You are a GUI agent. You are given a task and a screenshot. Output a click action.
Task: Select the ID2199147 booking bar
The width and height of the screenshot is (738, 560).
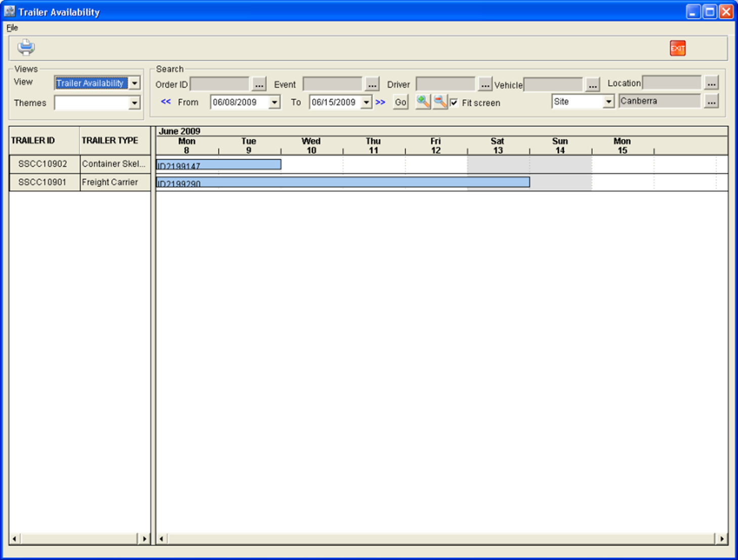[x=219, y=165]
